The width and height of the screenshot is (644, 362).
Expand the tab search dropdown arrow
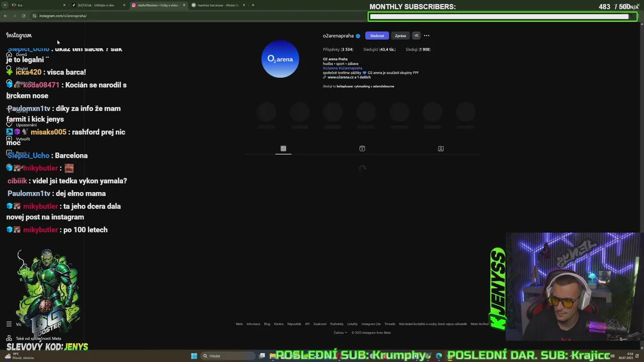[5, 5]
